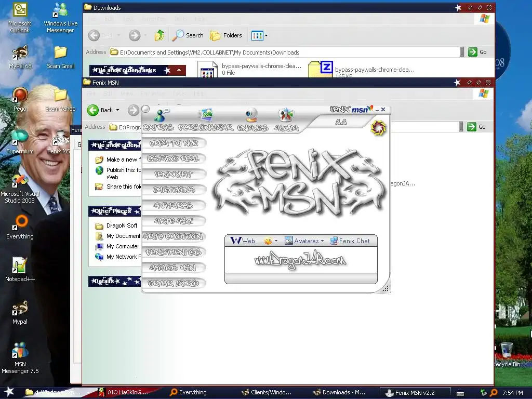Open Microsoft Visual Studio 2008 icon
This screenshot has height=399, width=532.
click(20, 189)
